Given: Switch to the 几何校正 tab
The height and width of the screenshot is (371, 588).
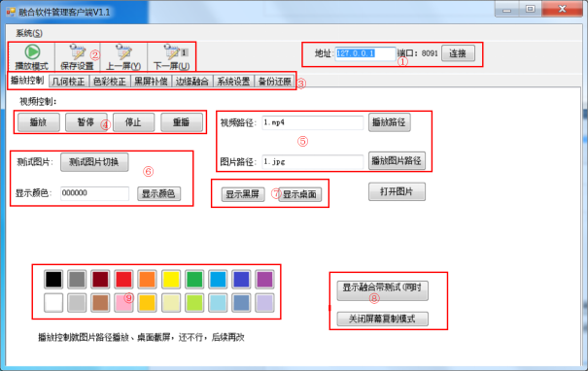Looking at the screenshot, I should click(x=68, y=82).
